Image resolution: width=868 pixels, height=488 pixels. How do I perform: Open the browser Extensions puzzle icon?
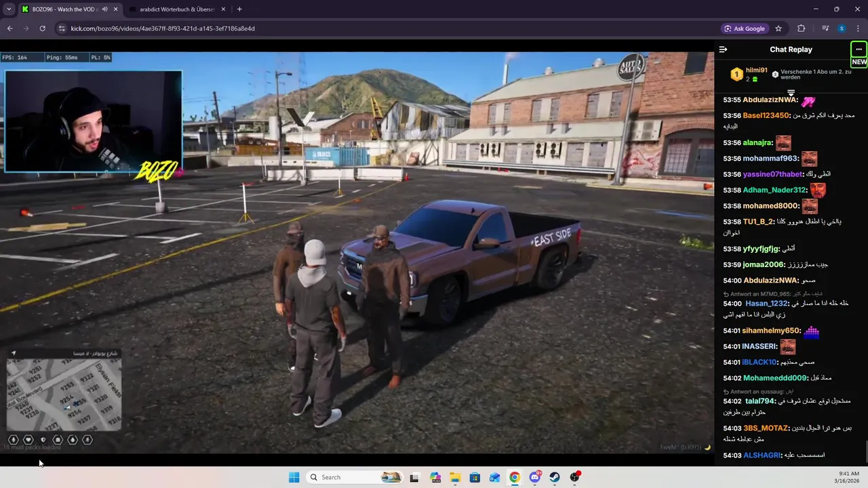click(x=801, y=28)
